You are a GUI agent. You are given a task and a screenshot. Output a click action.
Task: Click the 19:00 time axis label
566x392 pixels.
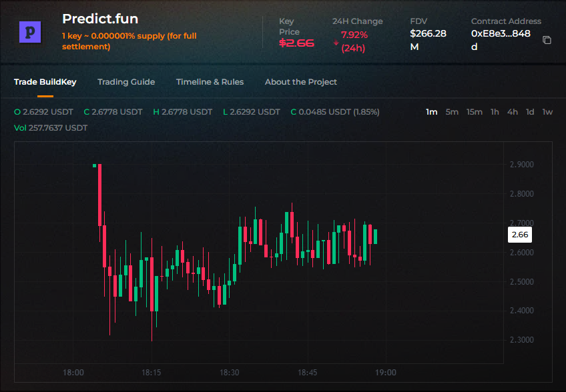(386, 372)
